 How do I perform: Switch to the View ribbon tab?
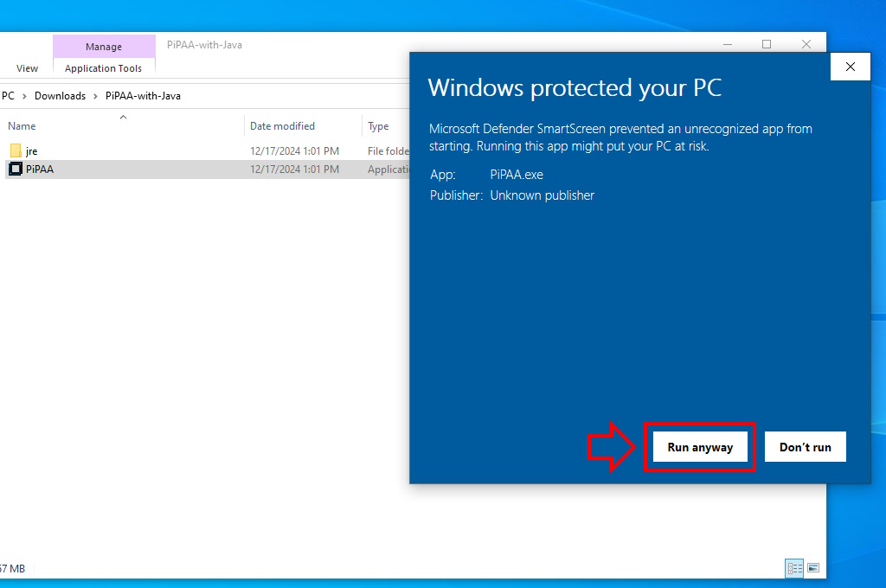coord(27,68)
